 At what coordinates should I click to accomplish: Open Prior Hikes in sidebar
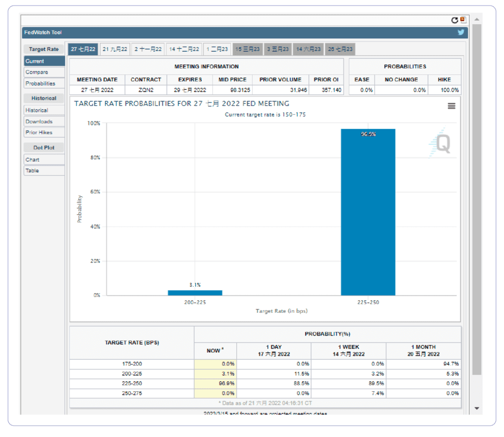pos(44,132)
